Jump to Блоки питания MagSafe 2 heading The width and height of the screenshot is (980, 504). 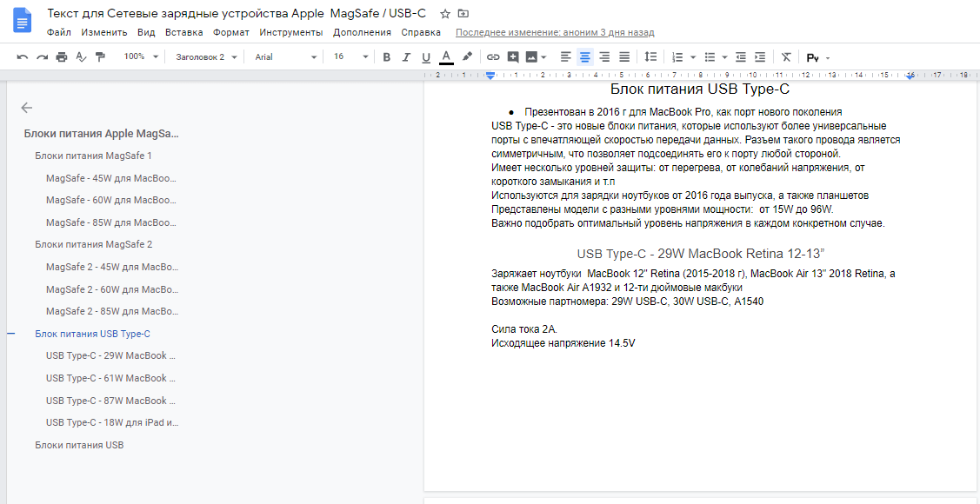tap(94, 244)
